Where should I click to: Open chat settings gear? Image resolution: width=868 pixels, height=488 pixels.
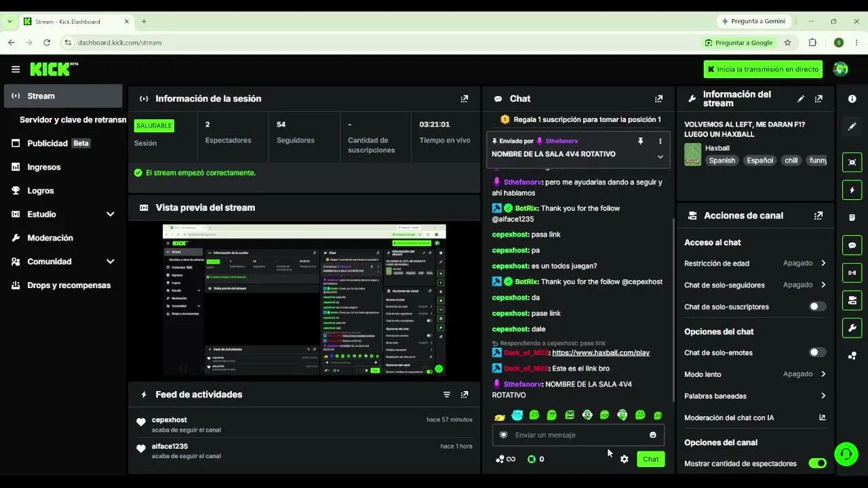pos(624,459)
